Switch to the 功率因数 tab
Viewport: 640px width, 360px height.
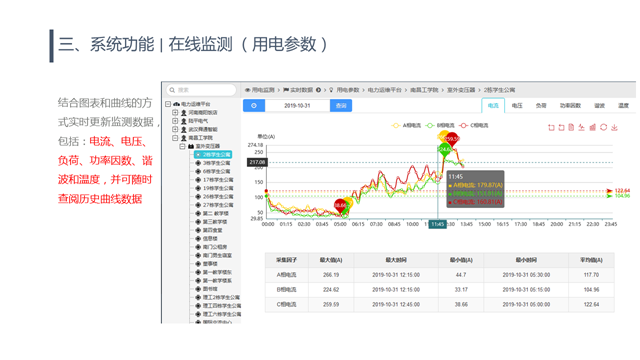(570, 105)
